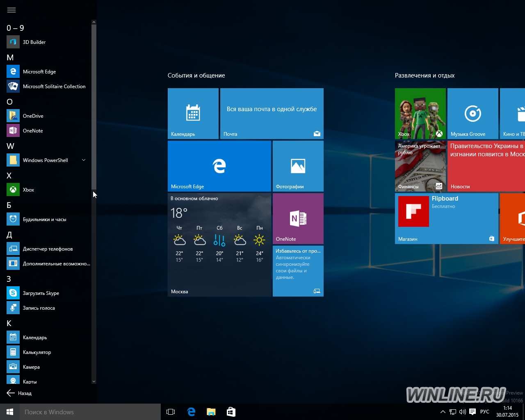Show hidden system tray icons
Viewport: 525px width, 420px height.
(443, 412)
